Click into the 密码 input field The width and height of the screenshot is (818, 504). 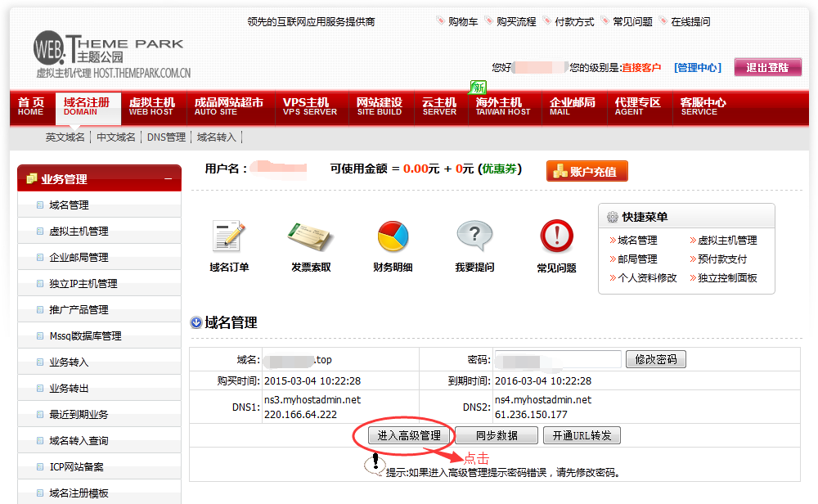tap(558, 360)
